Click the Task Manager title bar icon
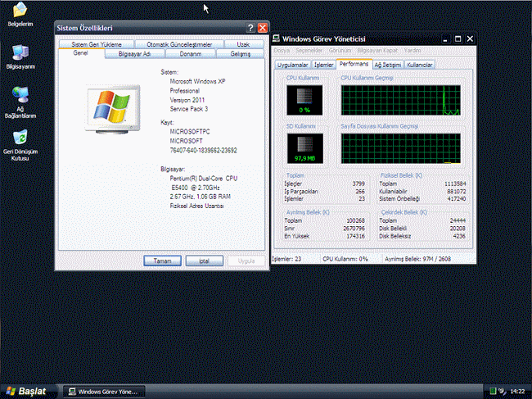The width and height of the screenshot is (532, 399). pyautogui.click(x=276, y=39)
